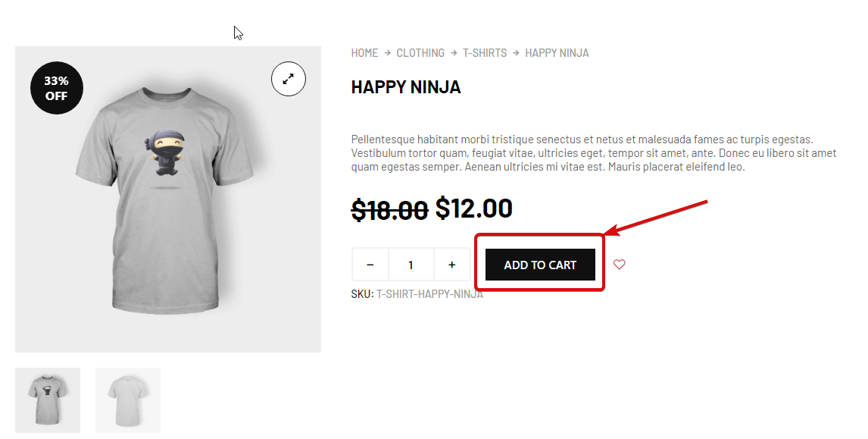Click the HAPPY NINJA product title heading
This screenshot has height=439, width=868.
point(406,87)
